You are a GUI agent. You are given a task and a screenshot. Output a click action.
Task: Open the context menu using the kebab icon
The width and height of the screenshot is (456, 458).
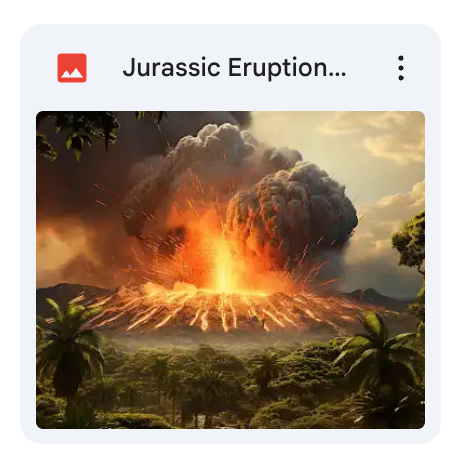pos(401,68)
